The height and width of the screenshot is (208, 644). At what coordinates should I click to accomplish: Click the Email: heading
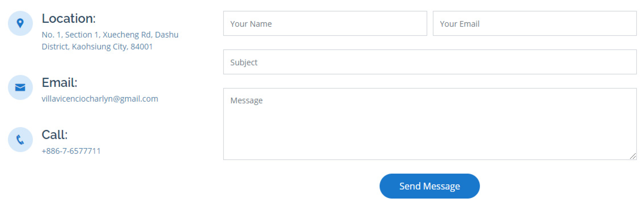59,83
